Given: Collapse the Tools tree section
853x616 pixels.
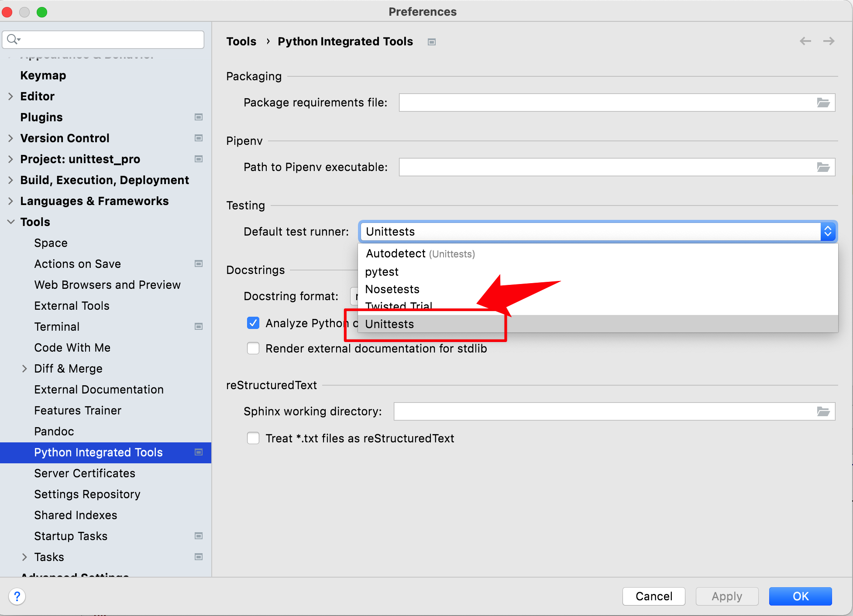Looking at the screenshot, I should coord(11,222).
